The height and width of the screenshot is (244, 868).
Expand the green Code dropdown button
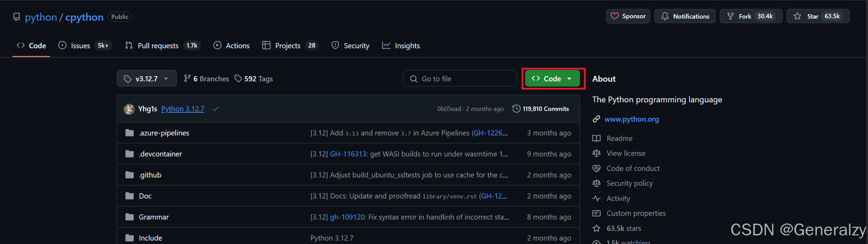[552, 79]
